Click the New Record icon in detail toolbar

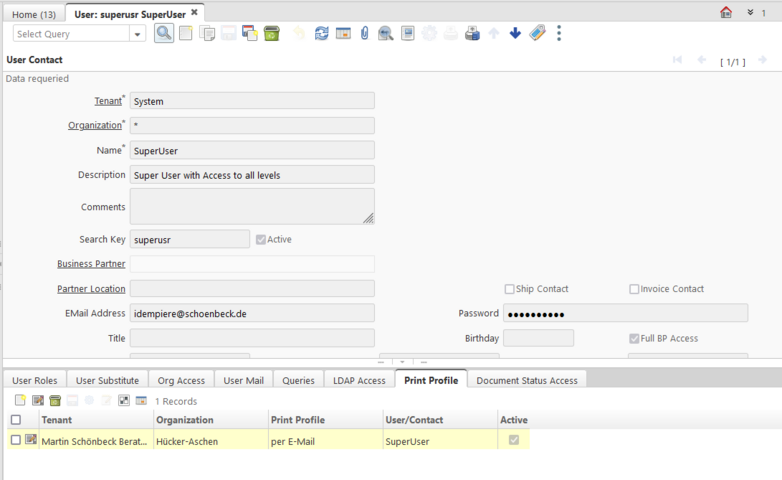click(x=20, y=400)
